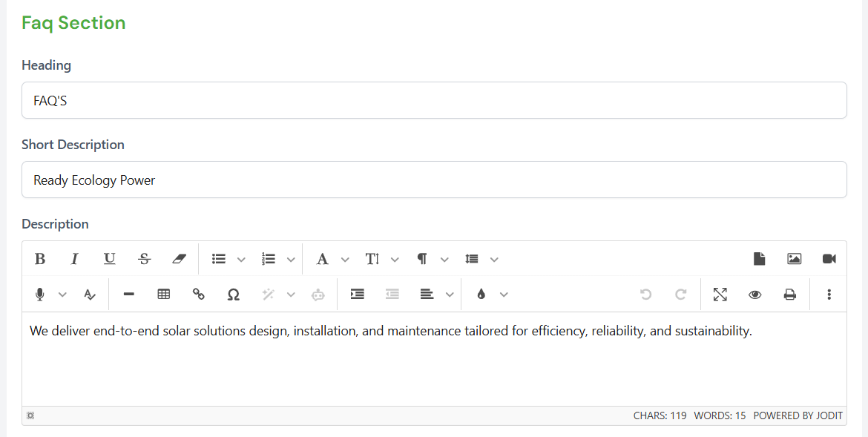Click the Heading field containing FAQ'S
This screenshot has height=437, width=868.
434,100
